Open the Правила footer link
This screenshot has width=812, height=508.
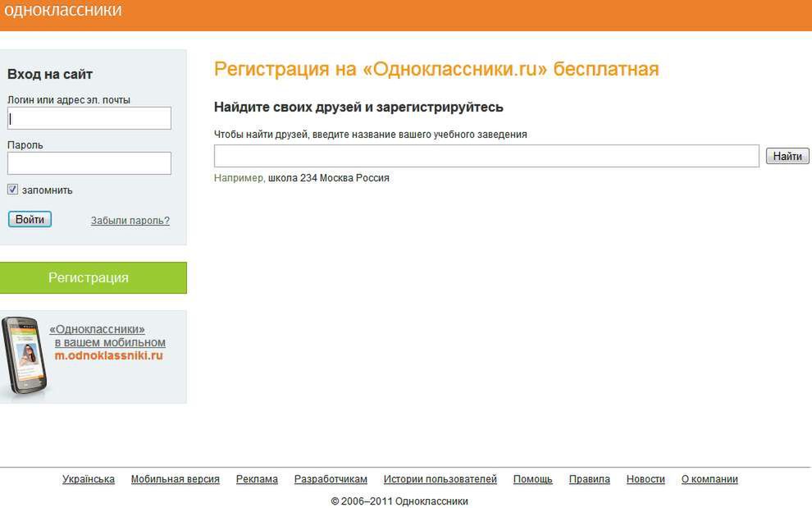tap(590, 479)
